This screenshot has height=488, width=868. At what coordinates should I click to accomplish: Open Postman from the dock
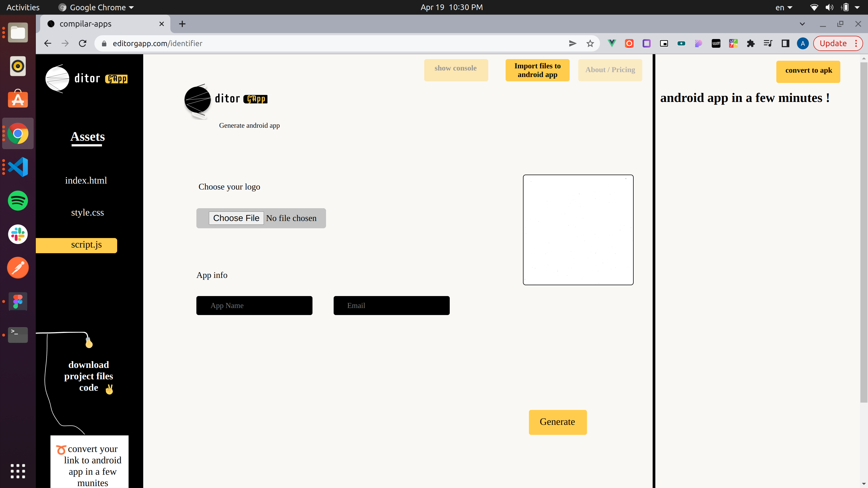[18, 268]
